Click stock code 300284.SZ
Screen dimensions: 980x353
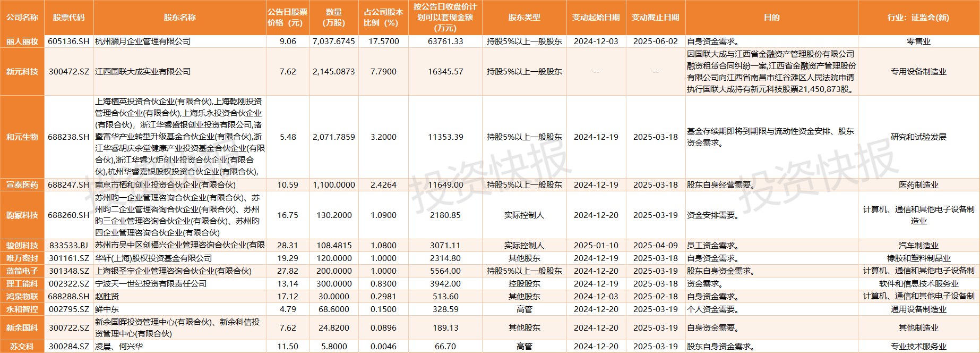tap(69, 347)
